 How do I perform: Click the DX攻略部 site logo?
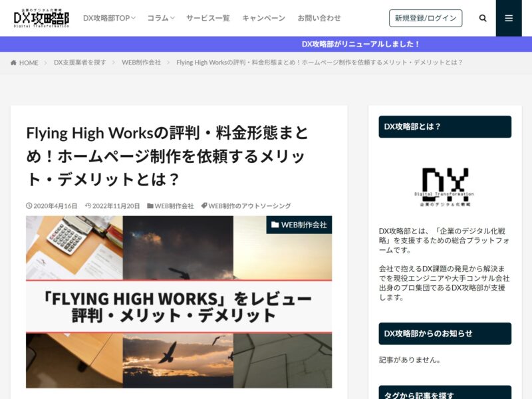coord(41,18)
